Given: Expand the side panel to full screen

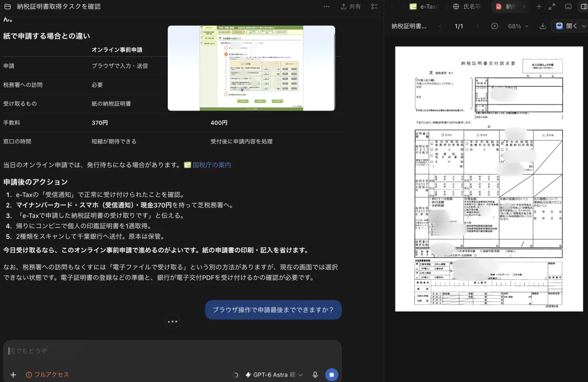Looking at the screenshot, I should coord(552,6).
